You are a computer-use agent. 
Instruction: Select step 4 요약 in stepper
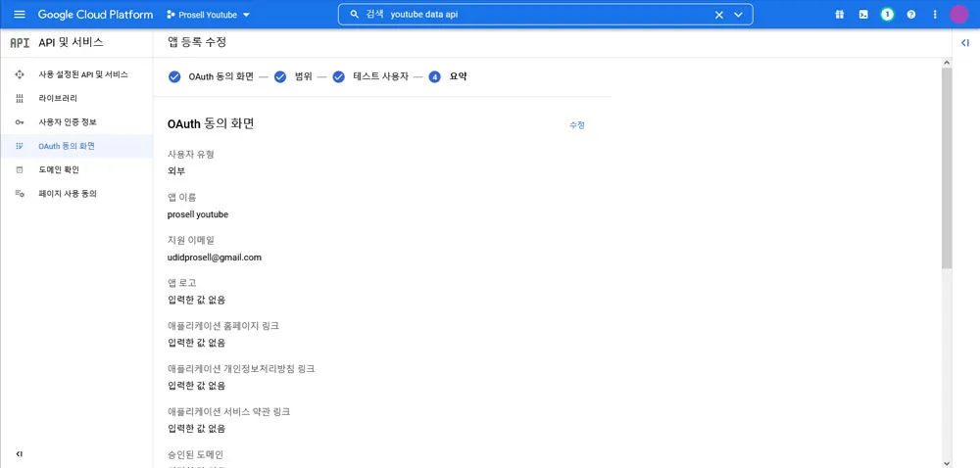pos(448,76)
